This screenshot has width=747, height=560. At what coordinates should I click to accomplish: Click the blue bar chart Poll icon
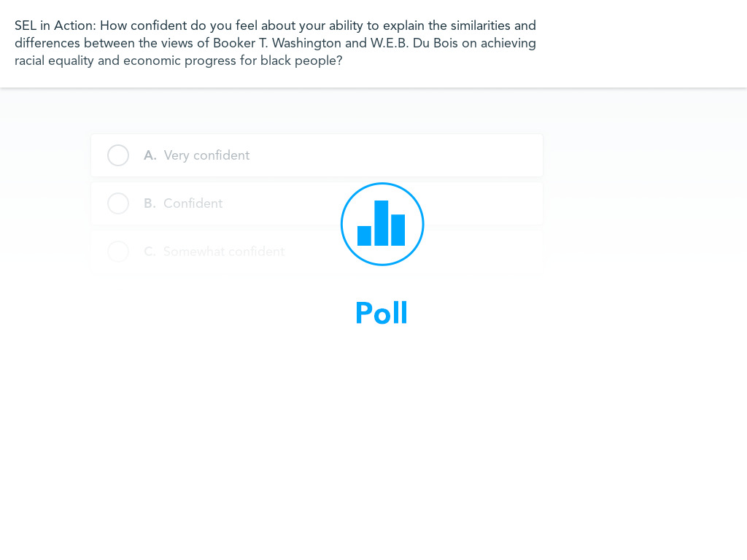click(x=382, y=224)
